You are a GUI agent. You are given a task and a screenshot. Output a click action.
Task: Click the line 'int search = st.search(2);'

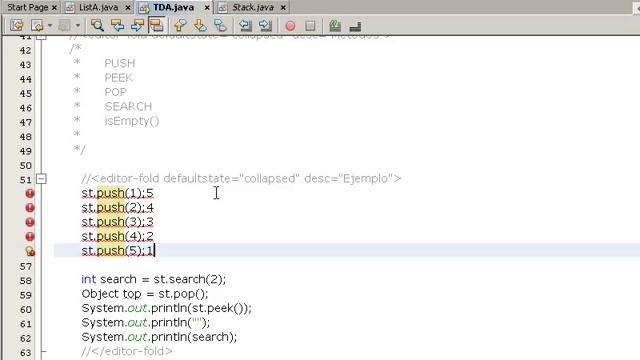tap(153, 280)
